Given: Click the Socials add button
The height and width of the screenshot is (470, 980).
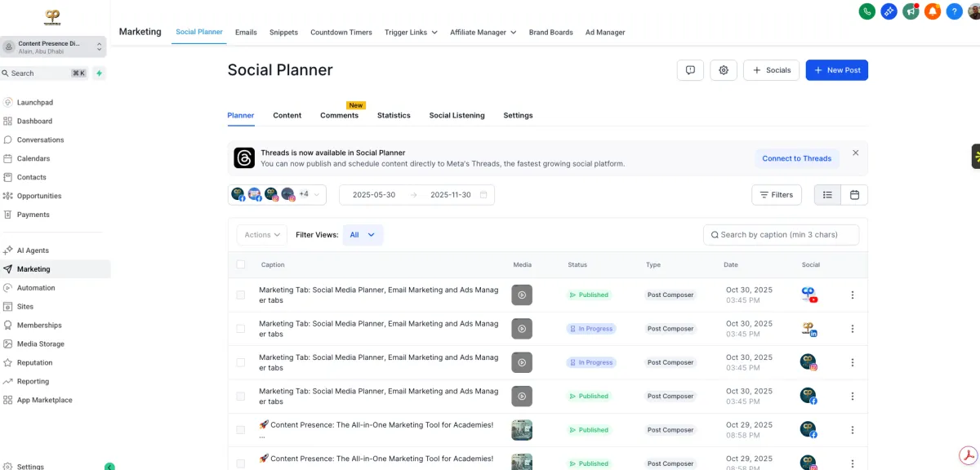Looking at the screenshot, I should click(x=771, y=70).
